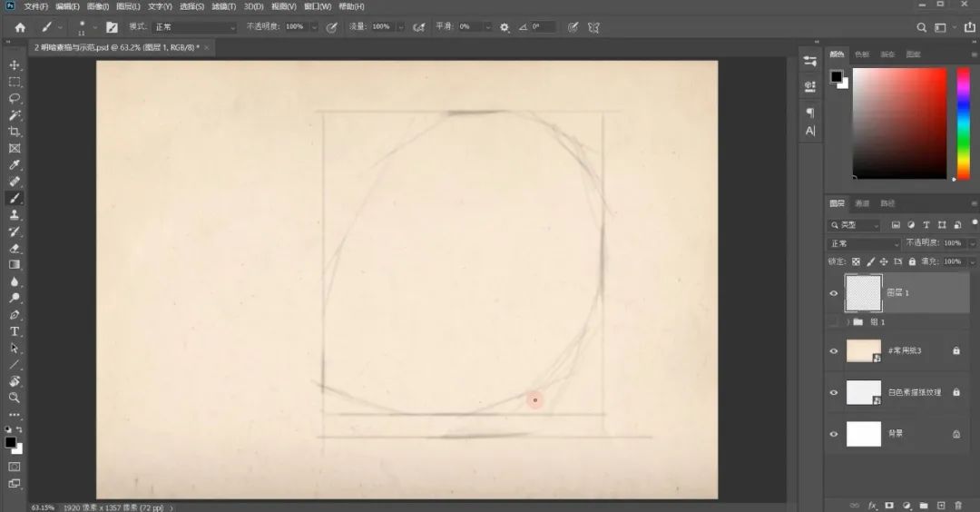Click the rainbow hue slider strip
The image size is (980, 512).
pos(963,123)
